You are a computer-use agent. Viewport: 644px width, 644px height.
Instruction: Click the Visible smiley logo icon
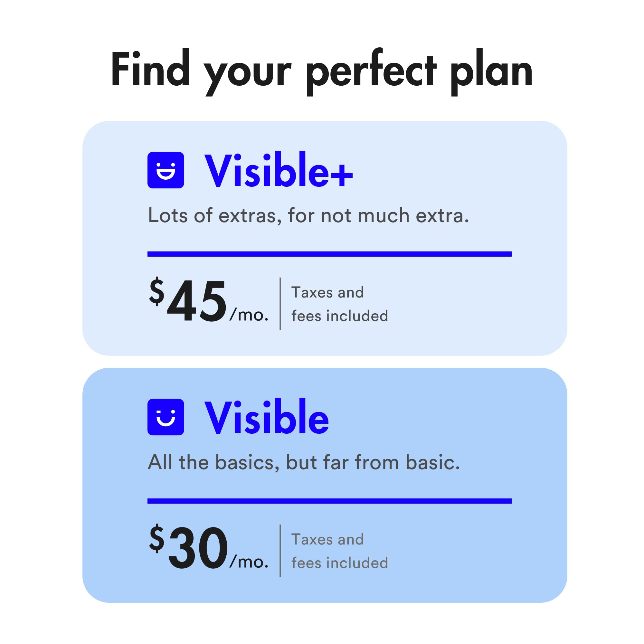(166, 417)
